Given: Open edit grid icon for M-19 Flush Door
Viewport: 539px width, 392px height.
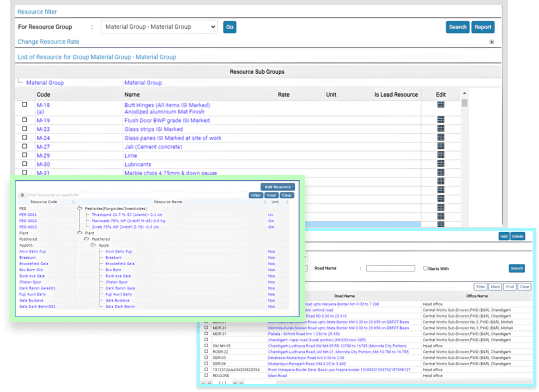Looking at the screenshot, I should (440, 120).
